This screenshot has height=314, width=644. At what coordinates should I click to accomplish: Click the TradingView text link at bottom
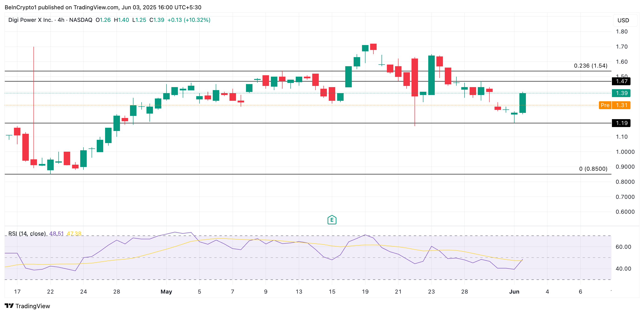coord(33,306)
